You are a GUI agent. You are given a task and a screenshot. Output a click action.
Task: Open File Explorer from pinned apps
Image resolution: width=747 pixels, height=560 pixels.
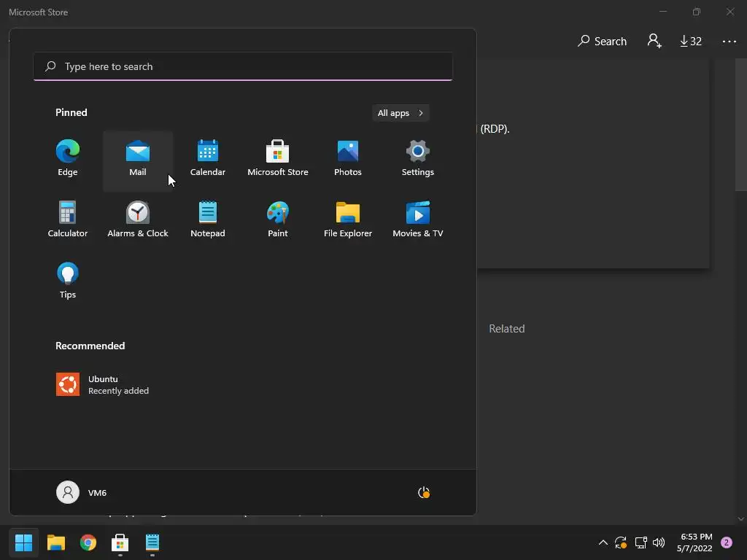point(348,220)
